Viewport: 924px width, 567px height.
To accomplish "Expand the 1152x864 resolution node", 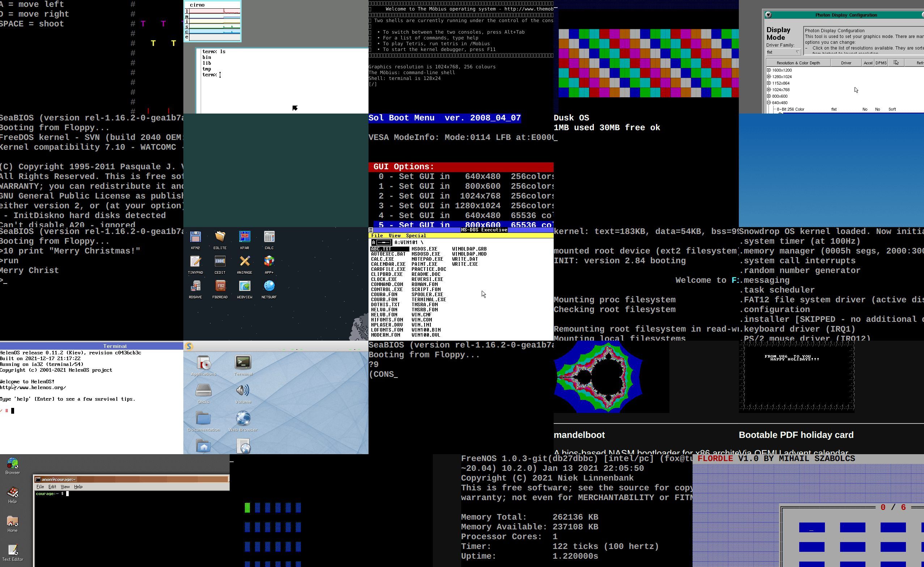I will 769,83.
